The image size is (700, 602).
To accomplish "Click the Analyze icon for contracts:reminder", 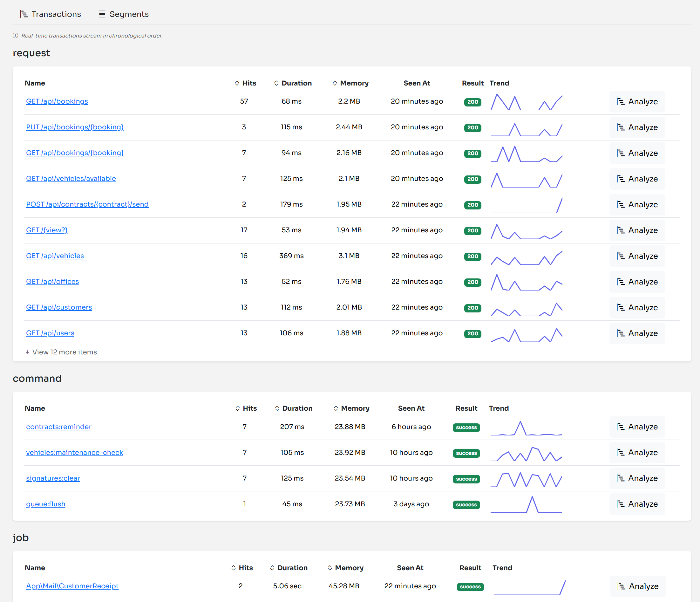I will [621, 427].
